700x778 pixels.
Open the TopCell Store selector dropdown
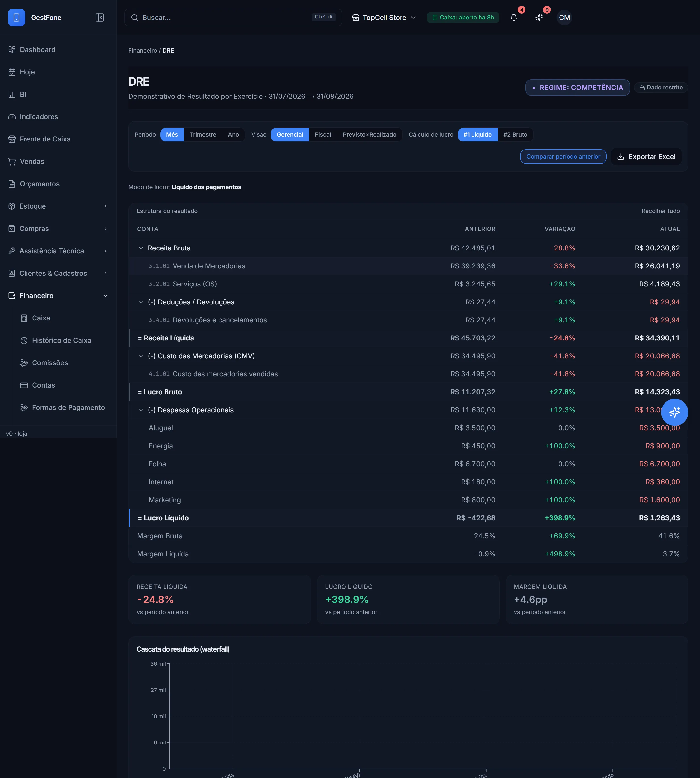click(384, 17)
